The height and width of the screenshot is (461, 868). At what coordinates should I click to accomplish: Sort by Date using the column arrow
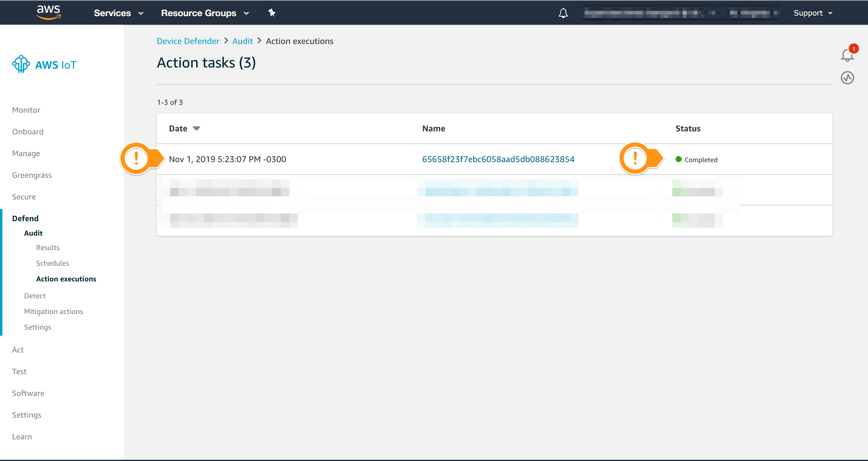(196, 128)
